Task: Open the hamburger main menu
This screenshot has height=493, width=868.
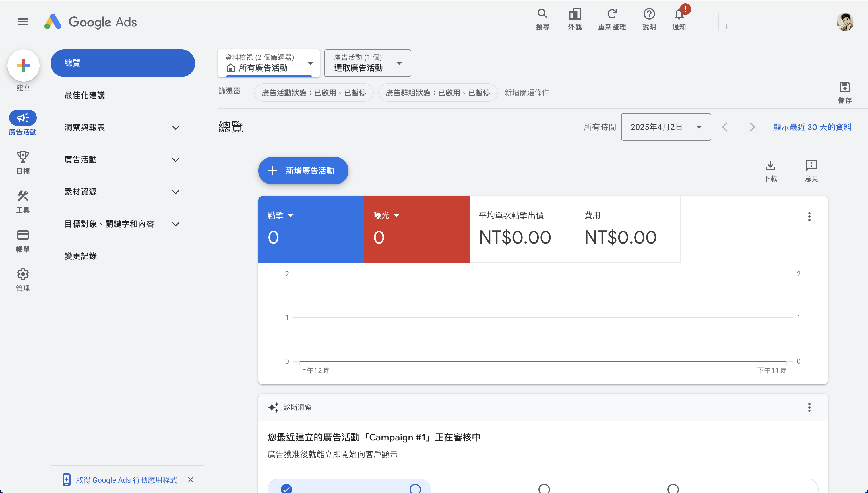Action: (x=23, y=22)
